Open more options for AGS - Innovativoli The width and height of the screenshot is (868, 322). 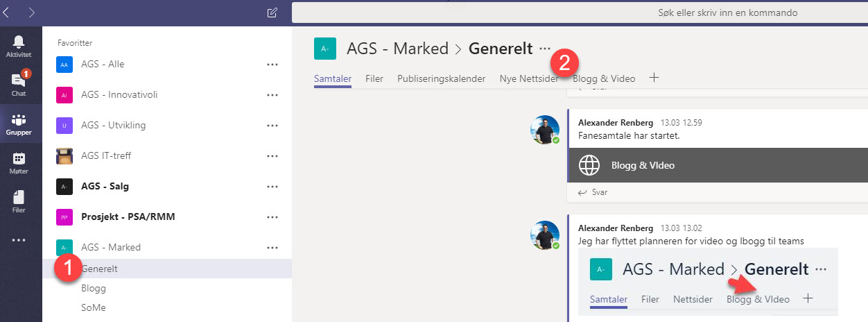point(272,95)
